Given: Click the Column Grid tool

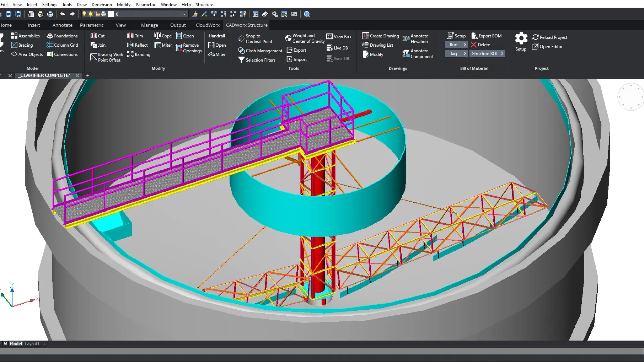Looking at the screenshot, I should [x=62, y=45].
